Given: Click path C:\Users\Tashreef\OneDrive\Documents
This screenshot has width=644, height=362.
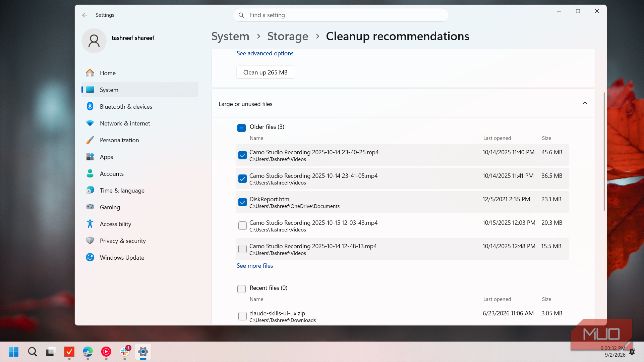Looking at the screenshot, I should point(294,206).
